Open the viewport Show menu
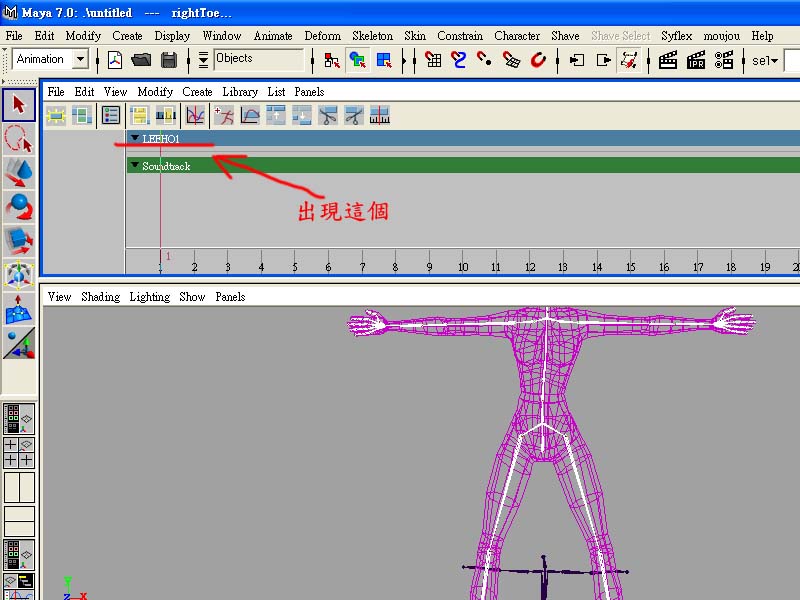800x600 pixels. click(192, 297)
